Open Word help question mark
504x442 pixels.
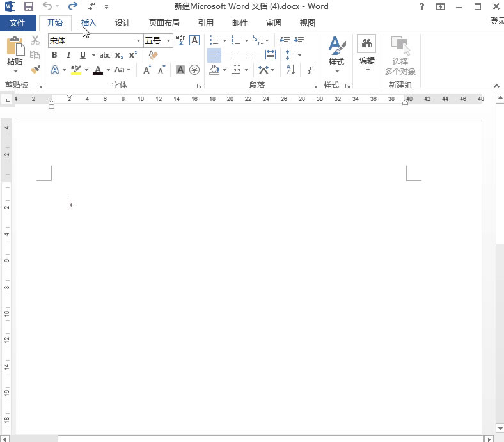tap(421, 6)
